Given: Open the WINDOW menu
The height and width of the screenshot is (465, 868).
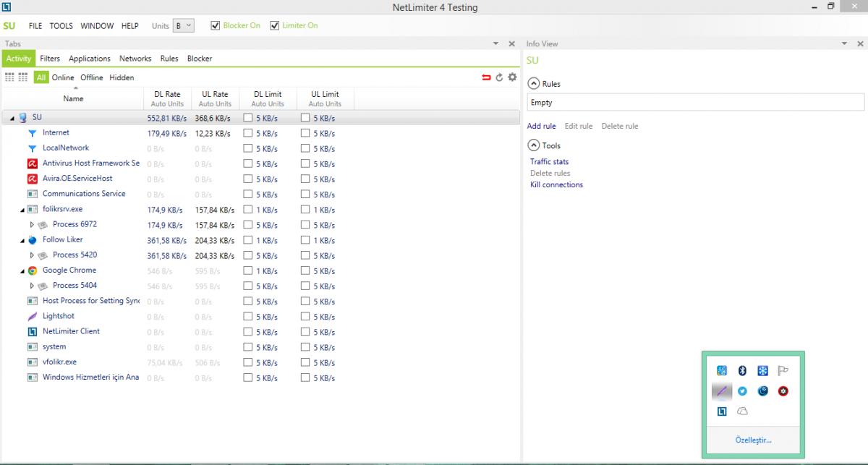Looking at the screenshot, I should coord(97,26).
